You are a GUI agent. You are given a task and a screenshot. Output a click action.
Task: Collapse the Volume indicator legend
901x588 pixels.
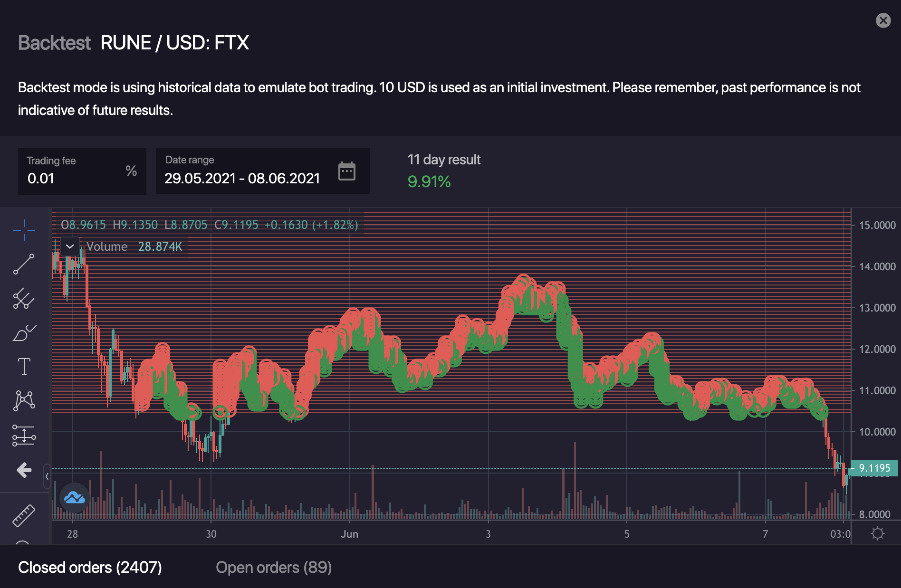70,246
